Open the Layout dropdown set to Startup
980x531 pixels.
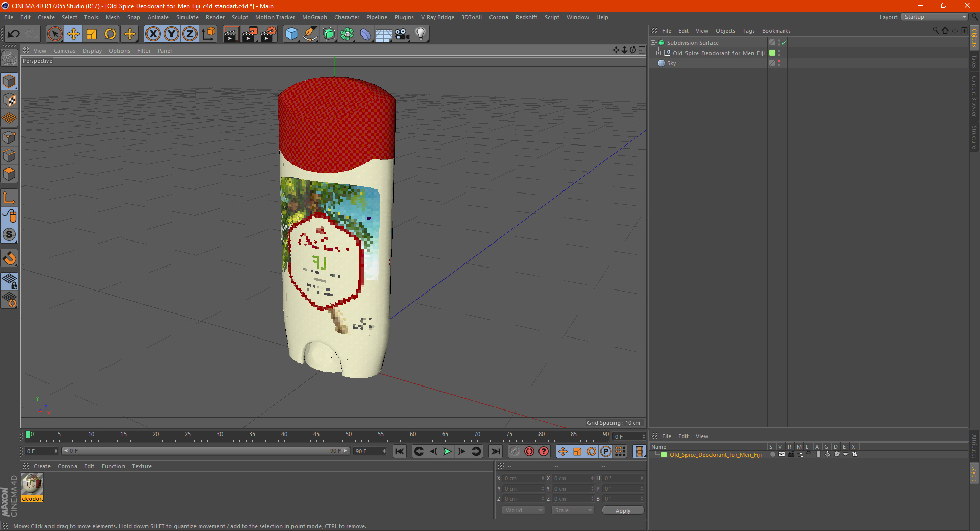935,17
